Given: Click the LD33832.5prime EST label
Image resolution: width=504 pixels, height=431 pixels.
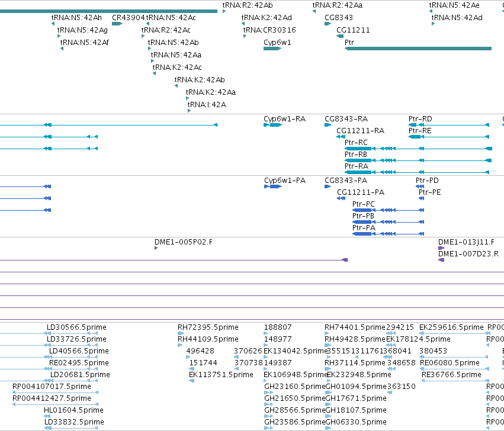Looking at the screenshot, I should tap(74, 422).
